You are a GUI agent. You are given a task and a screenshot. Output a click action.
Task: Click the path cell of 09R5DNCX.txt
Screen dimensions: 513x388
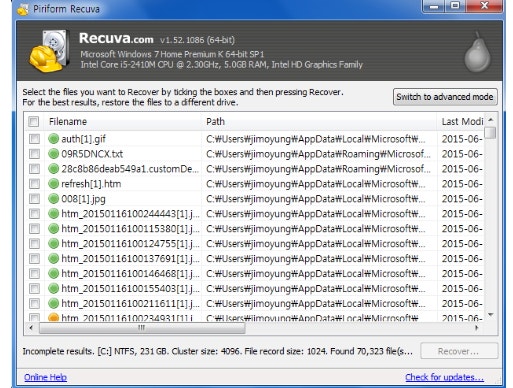tap(318, 154)
